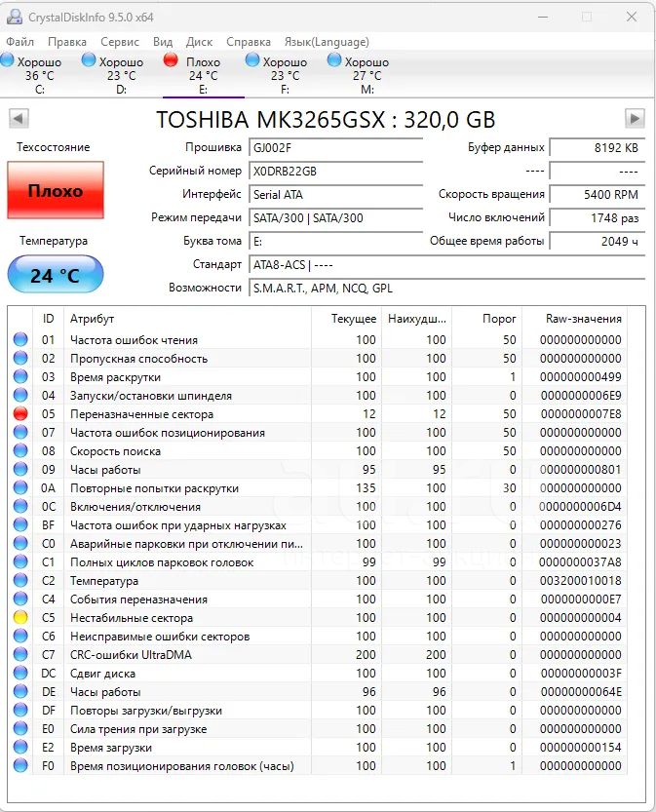This screenshot has width=656, height=812.
Task: Click blue status icon for attribute 0A
Action: (x=20, y=487)
